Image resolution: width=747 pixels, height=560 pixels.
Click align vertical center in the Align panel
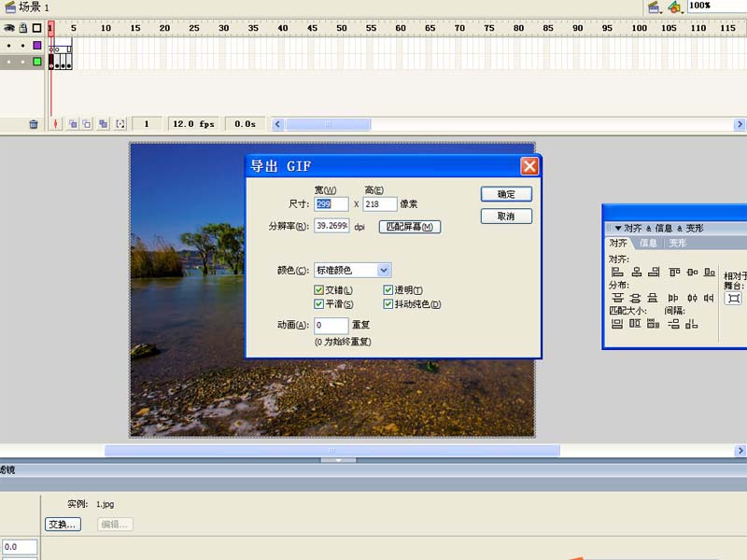coord(692,272)
